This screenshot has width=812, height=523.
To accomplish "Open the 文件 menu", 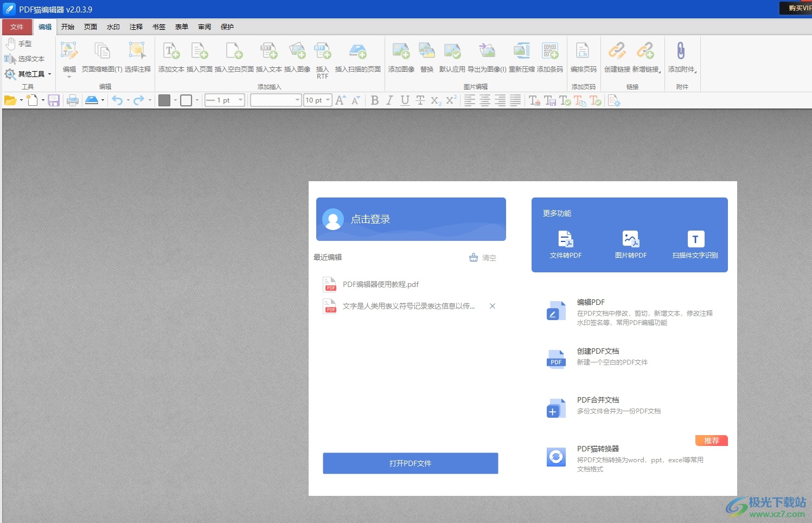I will [x=17, y=27].
